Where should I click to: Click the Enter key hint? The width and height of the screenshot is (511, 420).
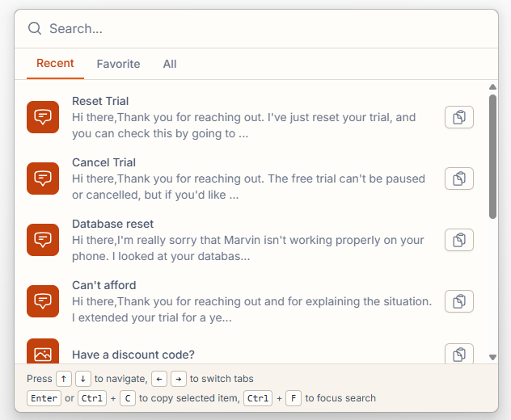[44, 398]
